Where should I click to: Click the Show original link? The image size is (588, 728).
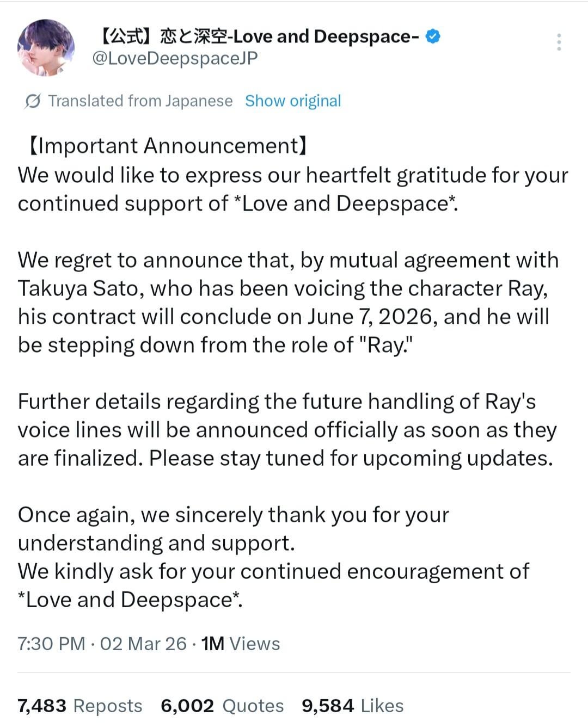pos(293,101)
